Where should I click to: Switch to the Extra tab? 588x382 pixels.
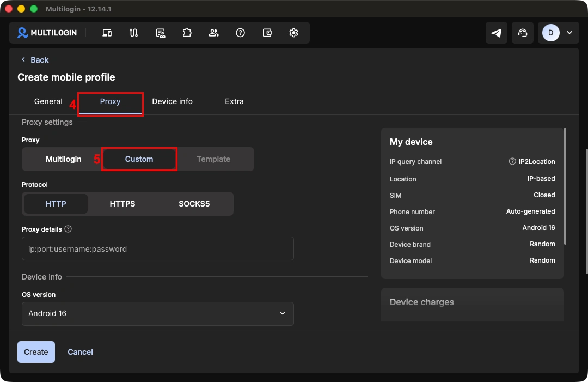tap(234, 102)
